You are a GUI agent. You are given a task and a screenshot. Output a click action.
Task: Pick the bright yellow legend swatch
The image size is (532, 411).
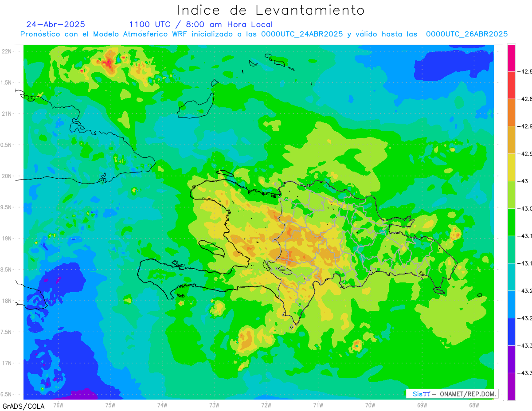(x=511, y=167)
